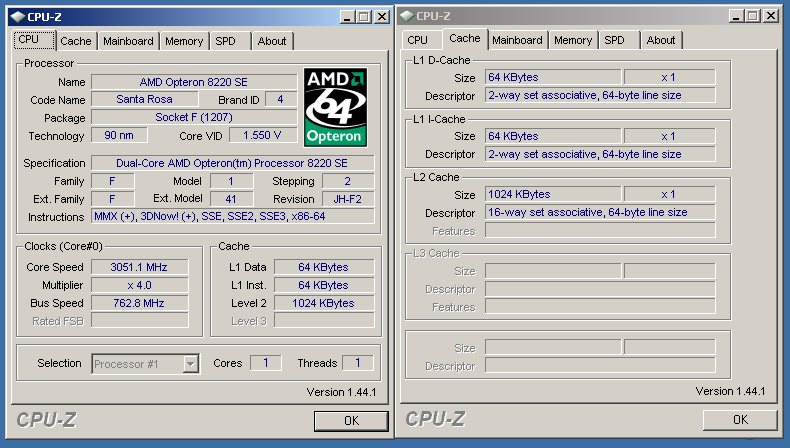
Task: Click the Core Speed value 3051.1 MHz
Action: (140, 267)
